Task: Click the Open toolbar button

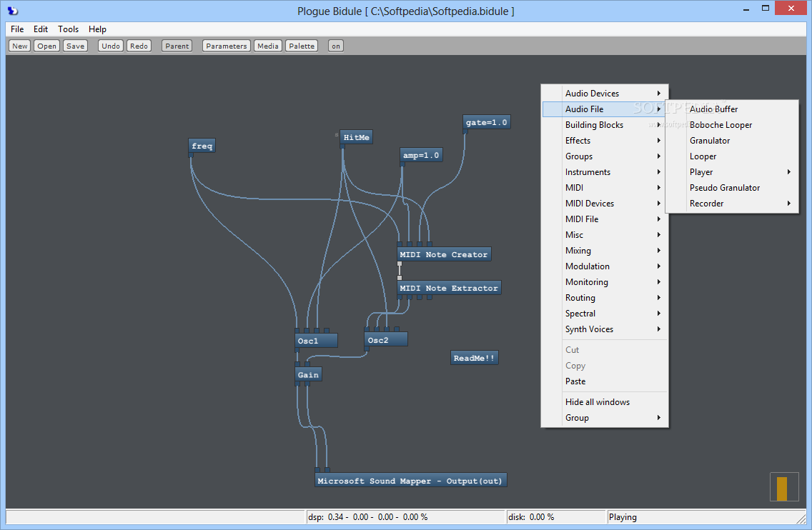Action: pyautogui.click(x=46, y=46)
